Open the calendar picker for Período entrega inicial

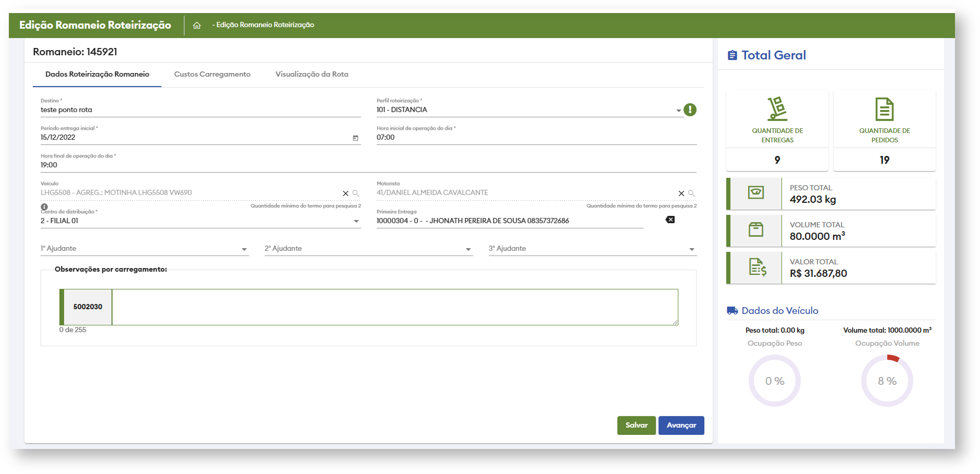pyautogui.click(x=355, y=138)
